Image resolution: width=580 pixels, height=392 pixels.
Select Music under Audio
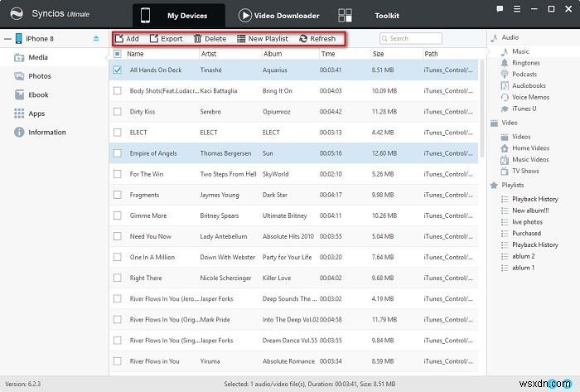520,51
